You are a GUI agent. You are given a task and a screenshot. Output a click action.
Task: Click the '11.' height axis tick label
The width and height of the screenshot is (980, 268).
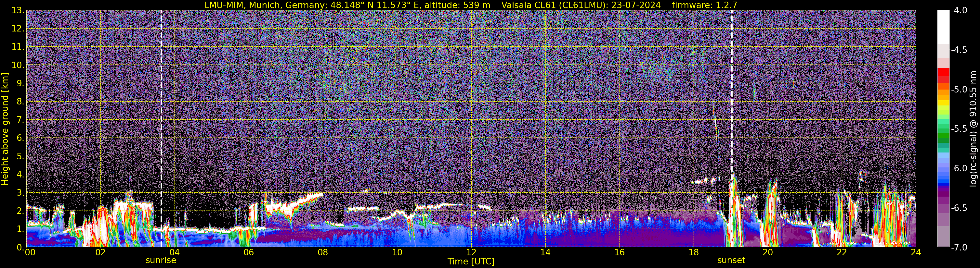pos(18,47)
